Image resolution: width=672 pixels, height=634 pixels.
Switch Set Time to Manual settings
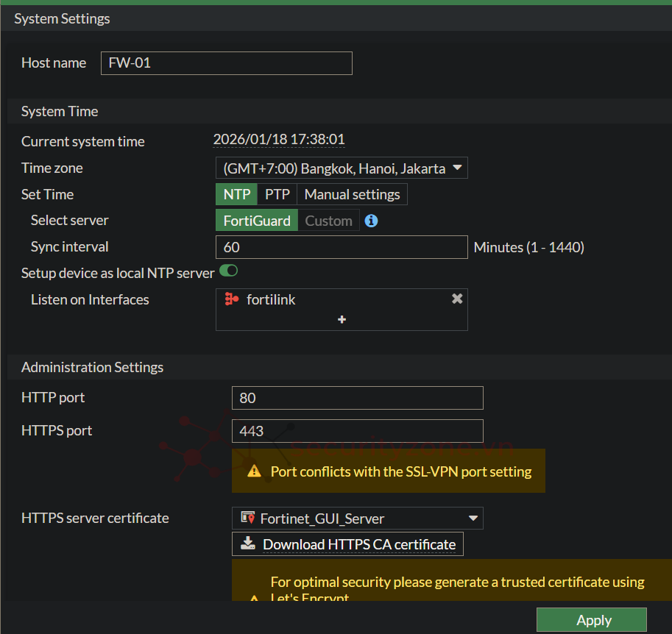[352, 194]
